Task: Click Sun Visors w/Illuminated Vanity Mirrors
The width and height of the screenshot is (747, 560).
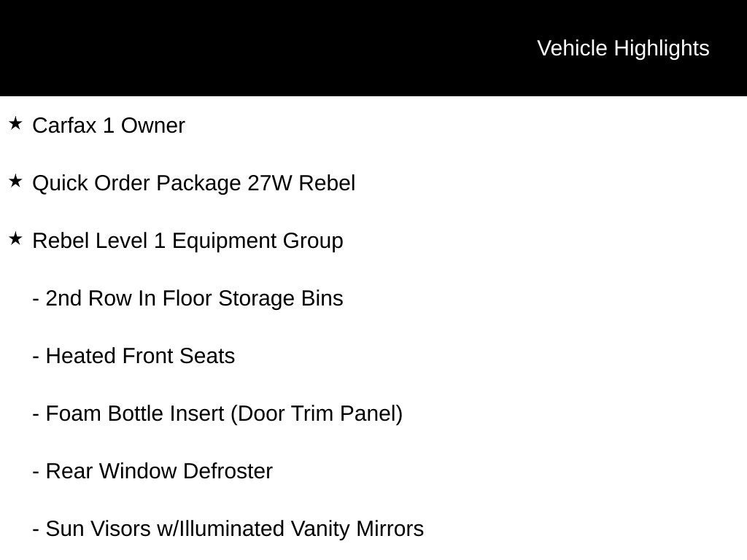Action: [x=234, y=529]
